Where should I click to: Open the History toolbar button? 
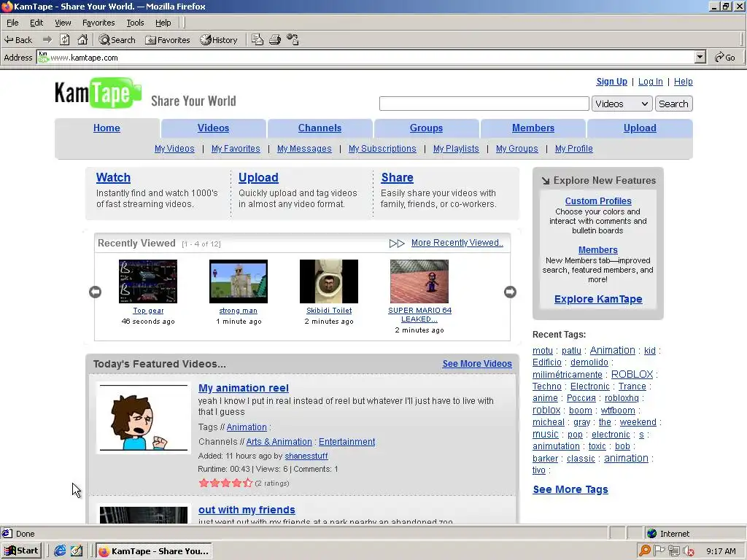point(219,40)
